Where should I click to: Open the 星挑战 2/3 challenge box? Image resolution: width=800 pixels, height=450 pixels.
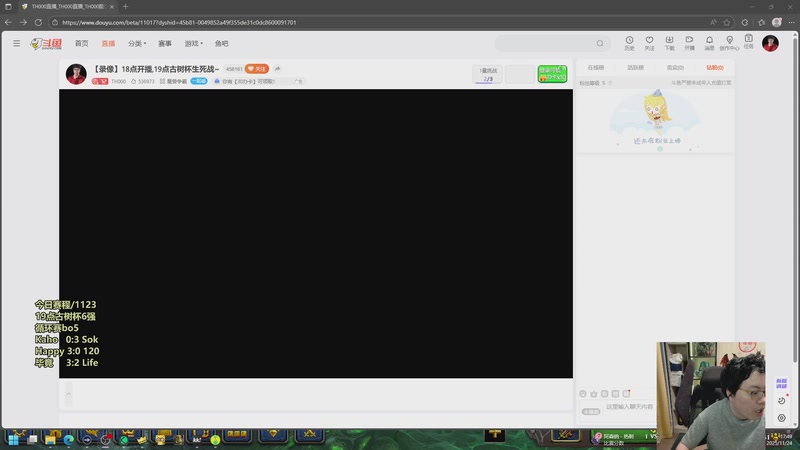coord(488,74)
